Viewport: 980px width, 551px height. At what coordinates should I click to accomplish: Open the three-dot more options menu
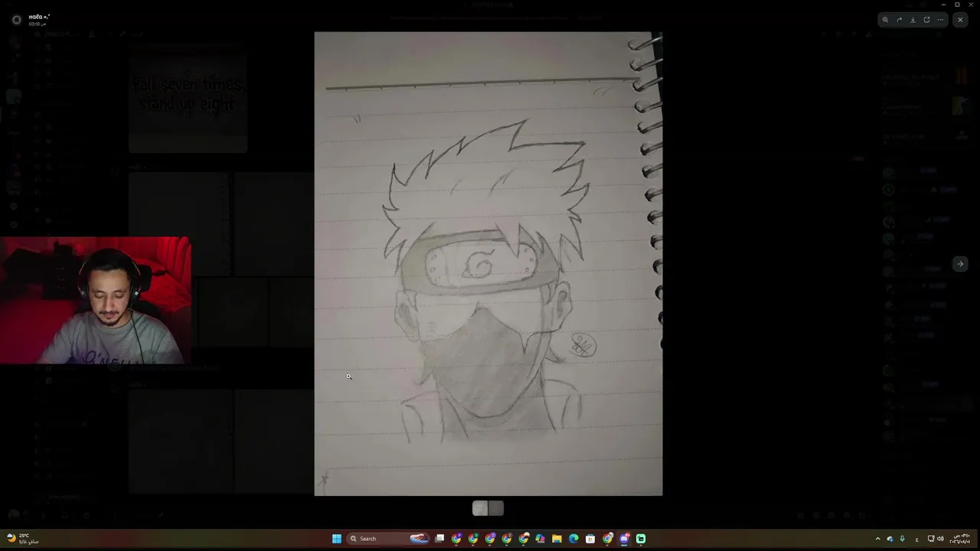pyautogui.click(x=940, y=20)
